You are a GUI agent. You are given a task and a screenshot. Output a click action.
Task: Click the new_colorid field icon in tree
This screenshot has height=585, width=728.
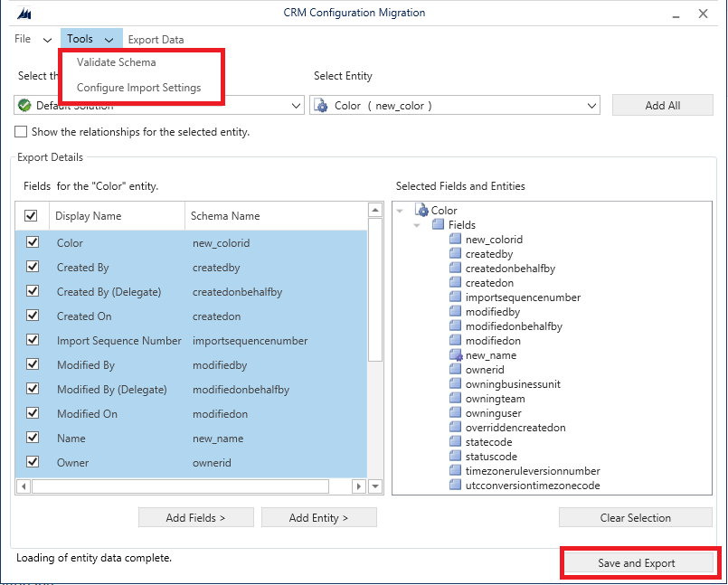457,240
